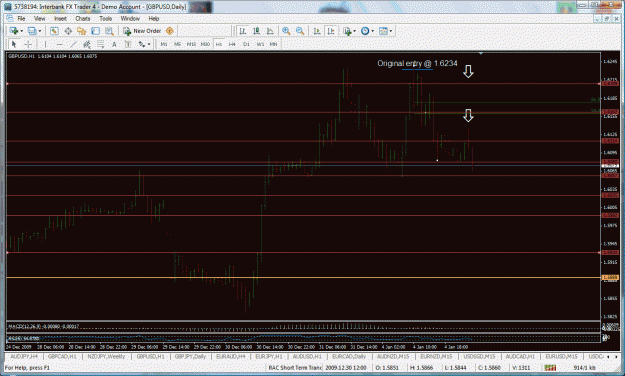
Task: Switch to the EURCAD,Daily chart tab
Action: [x=349, y=356]
